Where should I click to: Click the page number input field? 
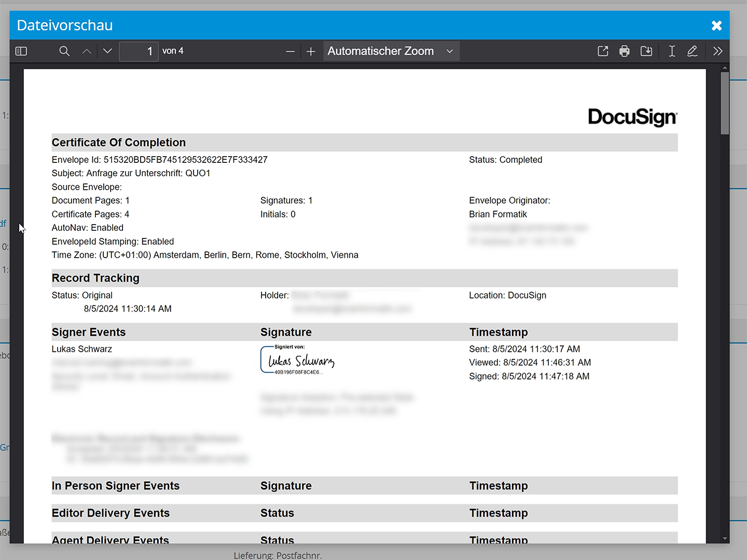(x=139, y=51)
